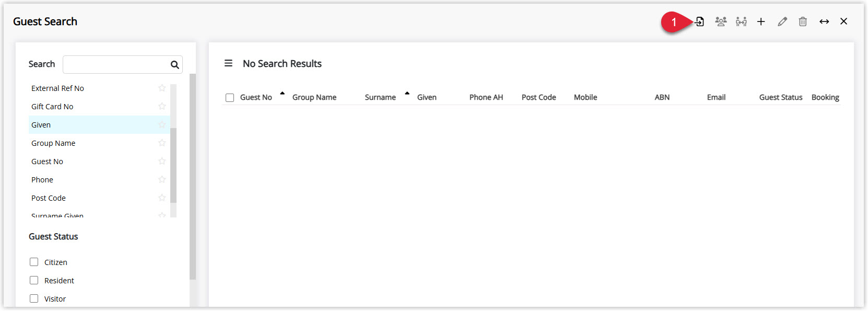868x311 pixels.
Task: Click the search options list scrollbar
Action: click(x=173, y=165)
